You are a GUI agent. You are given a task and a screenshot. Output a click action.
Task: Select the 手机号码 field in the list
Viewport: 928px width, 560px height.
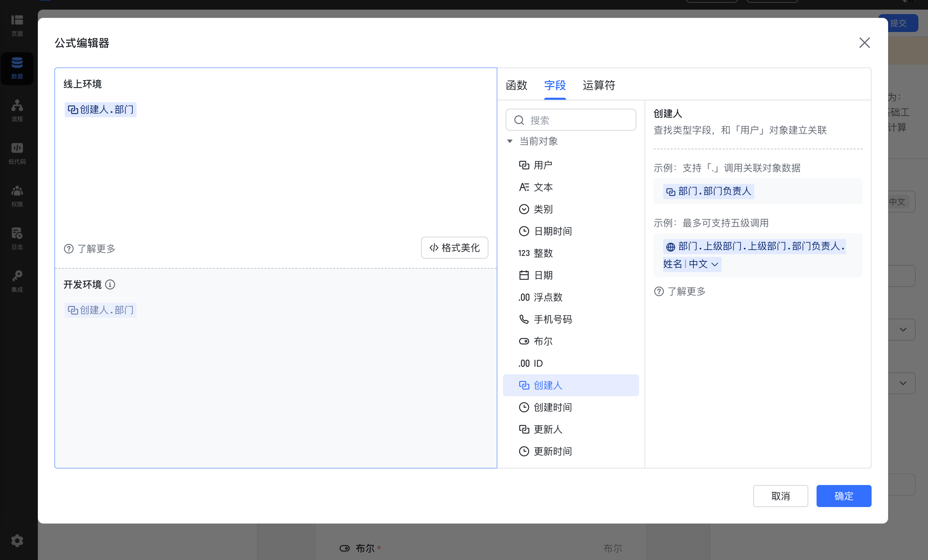571,319
